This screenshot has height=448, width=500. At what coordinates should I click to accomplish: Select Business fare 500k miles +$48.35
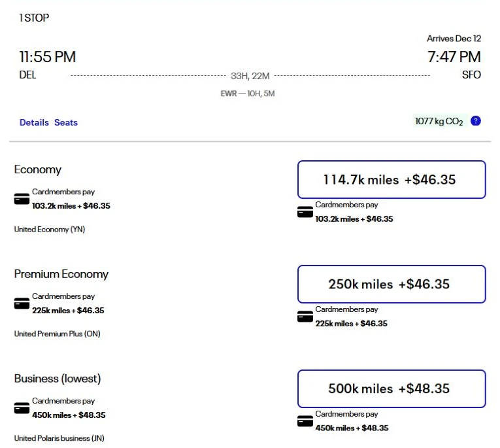tap(392, 388)
